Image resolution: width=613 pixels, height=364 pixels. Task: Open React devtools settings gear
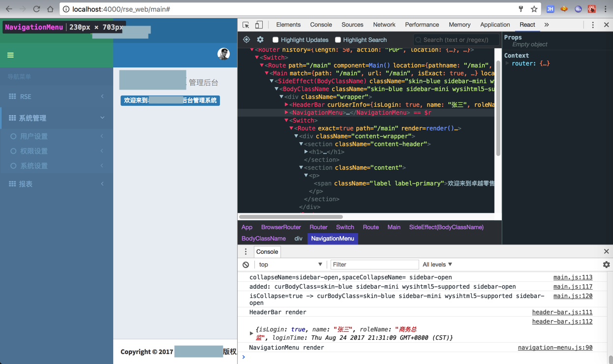point(260,40)
